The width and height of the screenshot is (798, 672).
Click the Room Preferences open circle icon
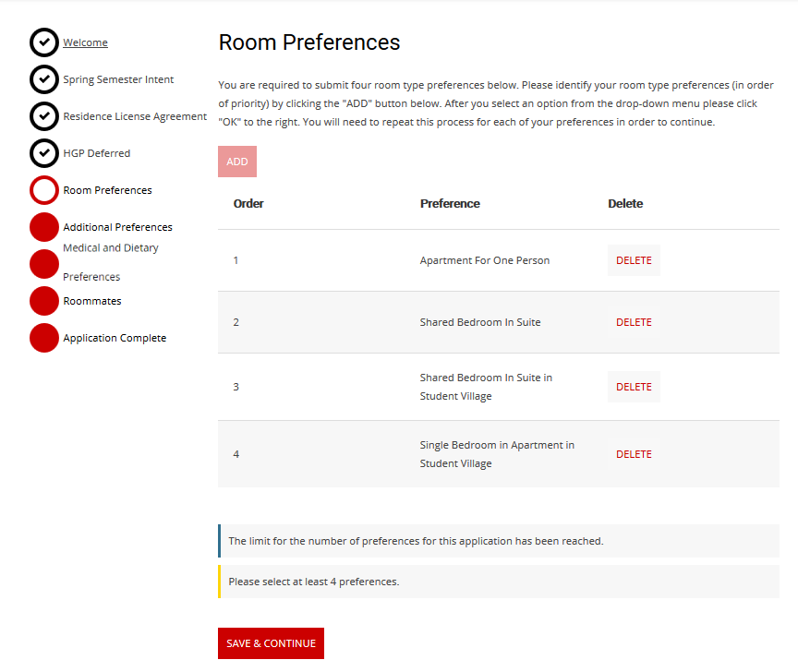[44, 190]
